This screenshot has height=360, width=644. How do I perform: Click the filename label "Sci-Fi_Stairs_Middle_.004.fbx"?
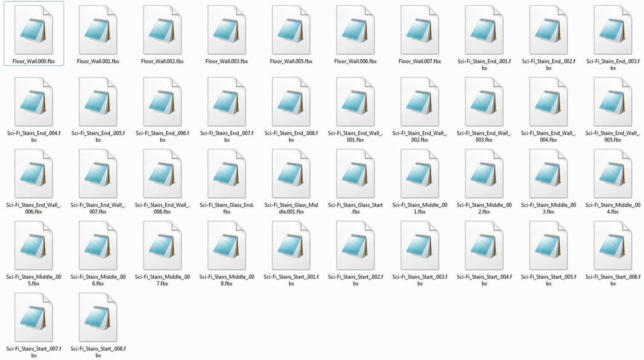(613, 208)
